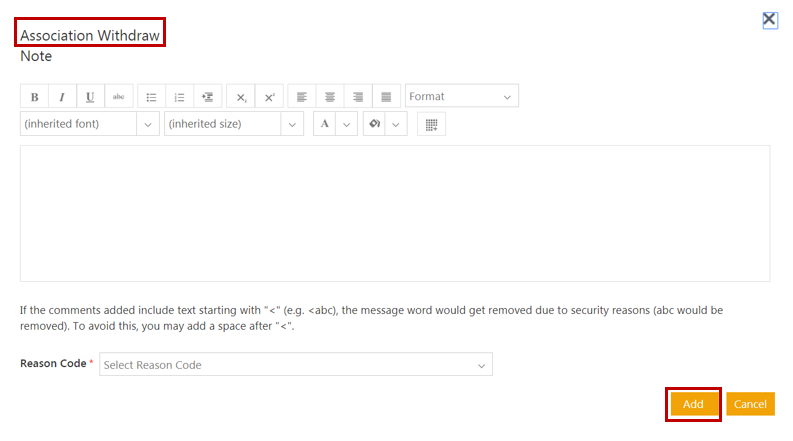Justify the text alignment

coord(386,97)
